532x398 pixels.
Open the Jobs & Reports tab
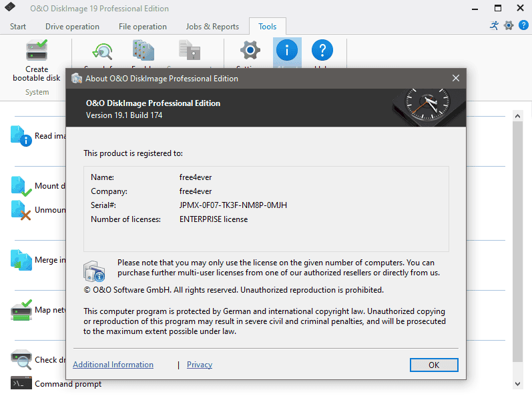[212, 27]
